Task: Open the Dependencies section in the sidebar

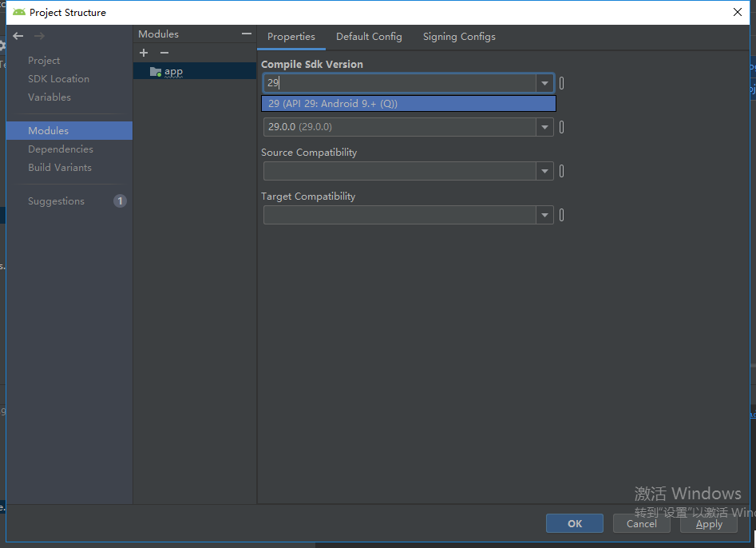Action: [x=62, y=149]
